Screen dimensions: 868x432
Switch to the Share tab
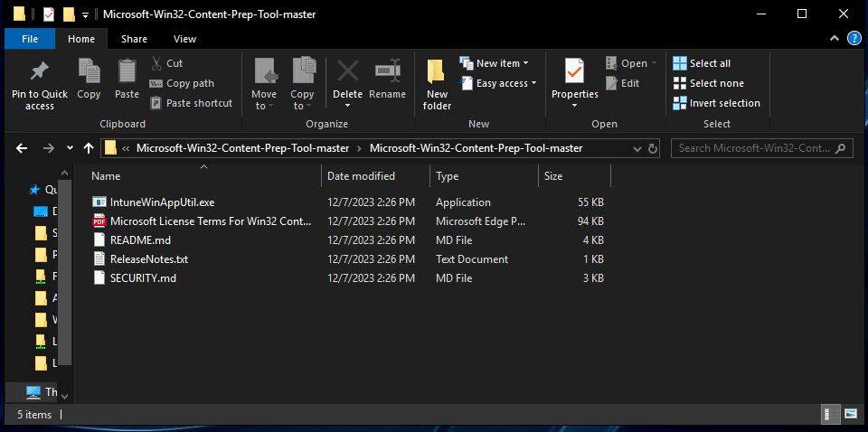tap(134, 39)
